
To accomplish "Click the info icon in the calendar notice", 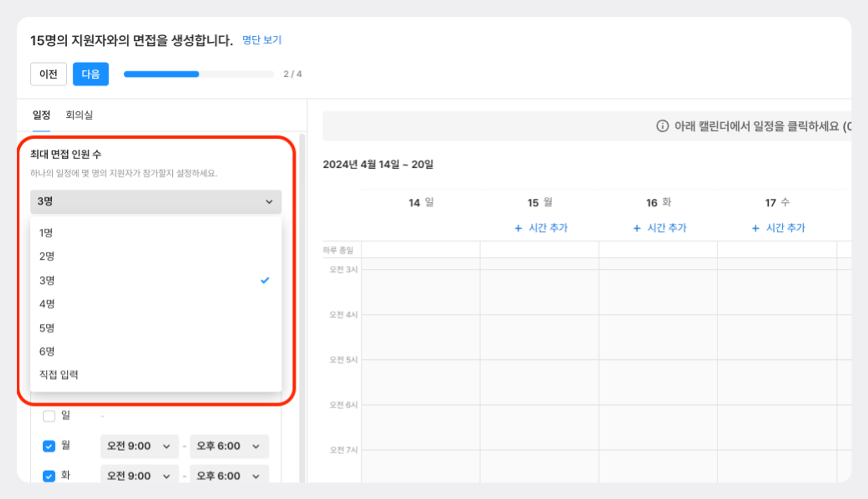I will [662, 126].
